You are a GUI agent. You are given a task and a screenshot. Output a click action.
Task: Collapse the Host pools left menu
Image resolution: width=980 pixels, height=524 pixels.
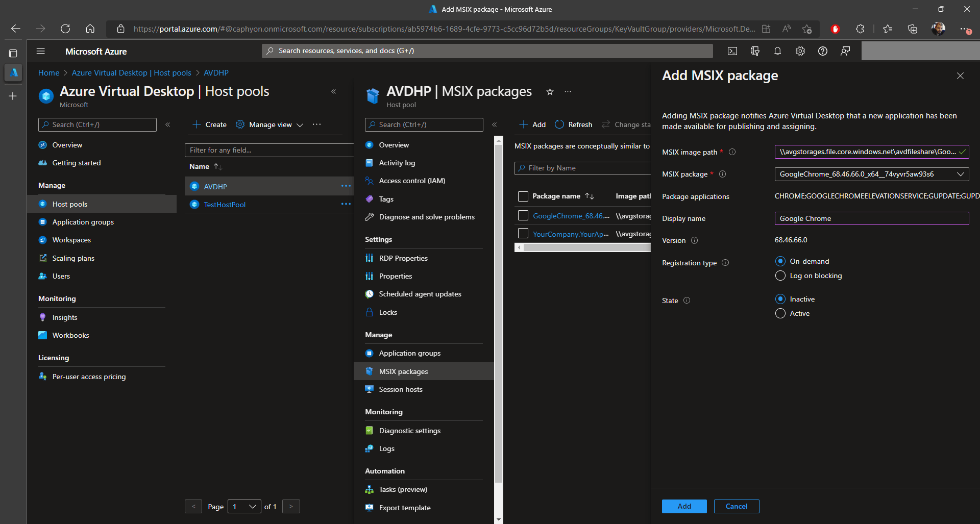click(167, 124)
